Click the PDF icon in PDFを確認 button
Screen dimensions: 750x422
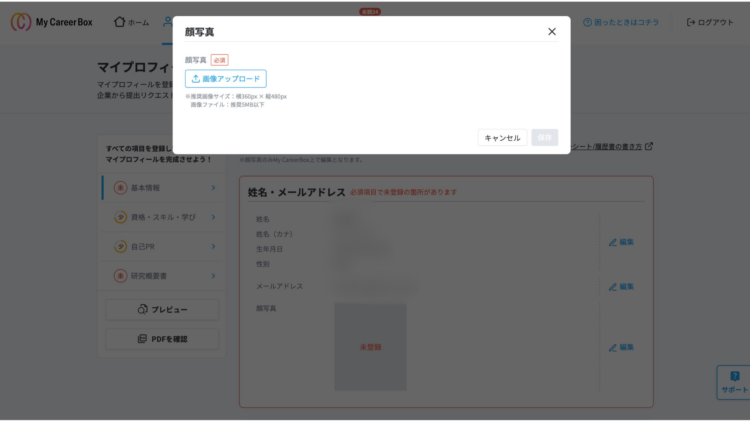(142, 339)
